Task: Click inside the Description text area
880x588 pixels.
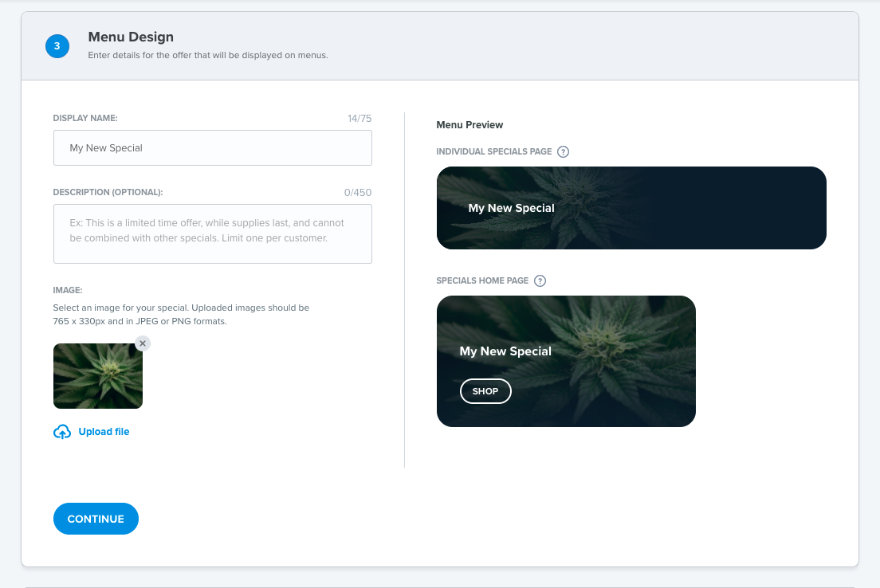Action: tap(212, 233)
